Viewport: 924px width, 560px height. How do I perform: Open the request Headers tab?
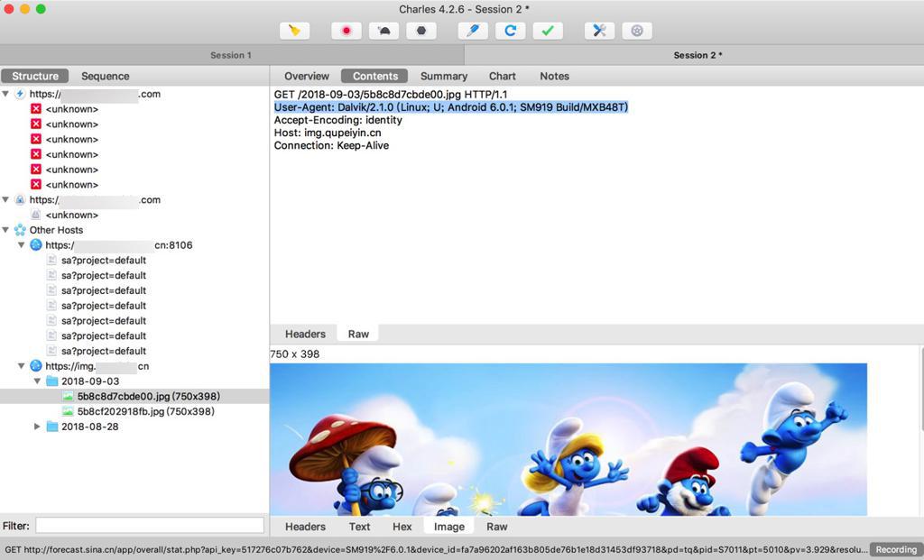point(305,334)
